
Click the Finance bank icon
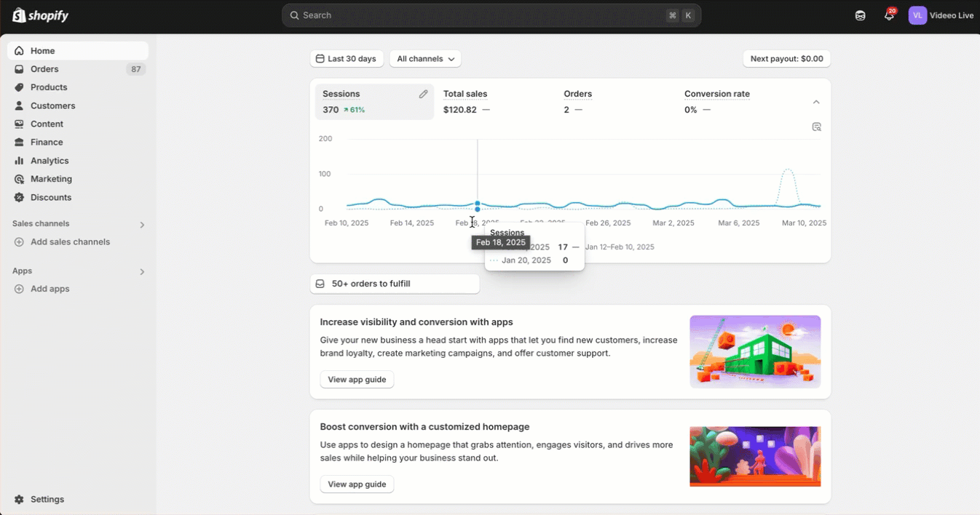pyautogui.click(x=19, y=143)
